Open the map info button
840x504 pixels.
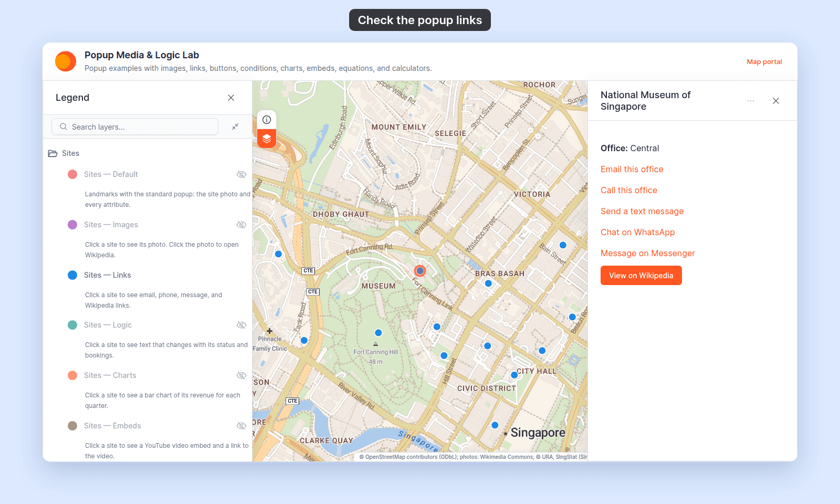[x=267, y=120]
